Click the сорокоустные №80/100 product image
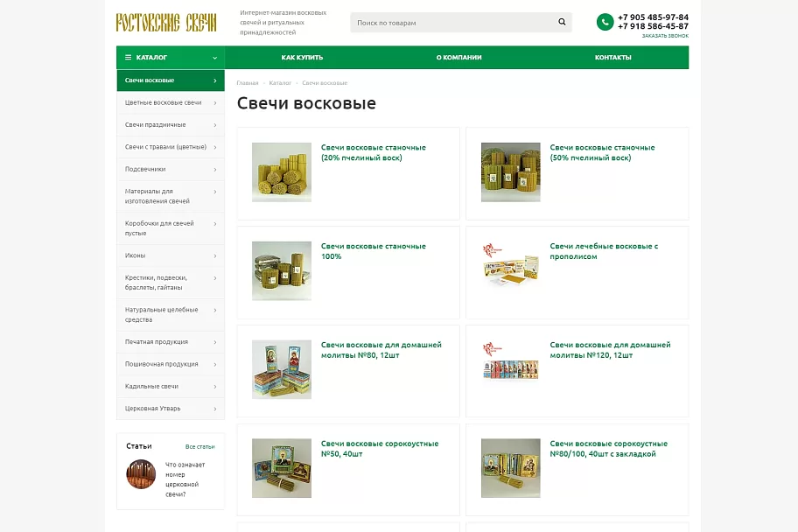The width and height of the screenshot is (798, 532). 510,468
